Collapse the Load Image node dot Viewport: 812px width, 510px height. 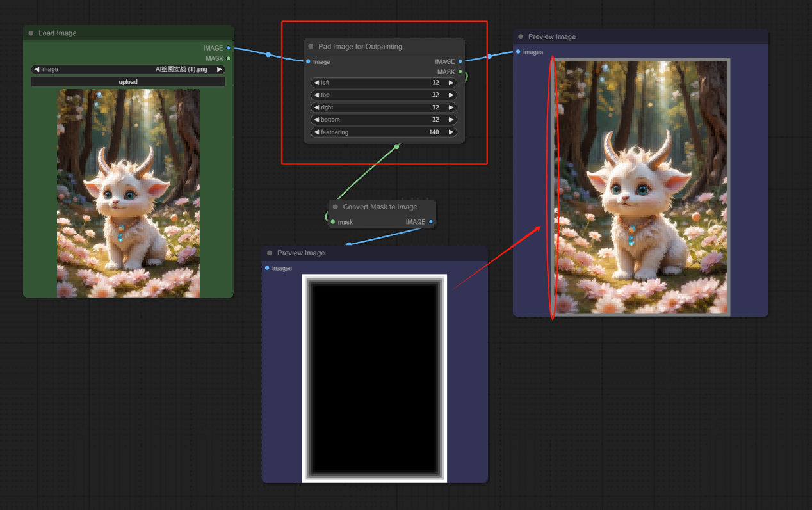click(31, 33)
